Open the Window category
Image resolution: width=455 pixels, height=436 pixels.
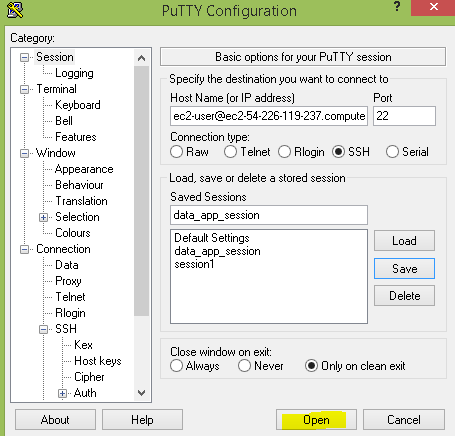(56, 153)
